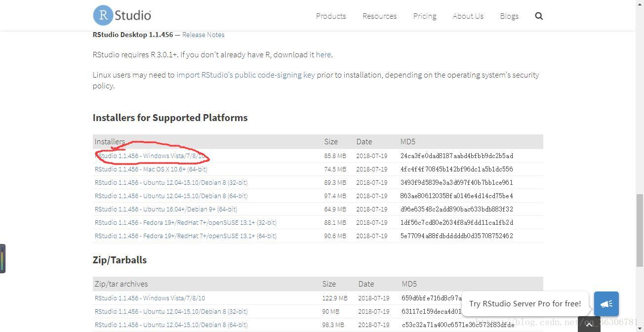Open the Pricing menu item
Viewport: 644px width, 332px height.
click(425, 16)
